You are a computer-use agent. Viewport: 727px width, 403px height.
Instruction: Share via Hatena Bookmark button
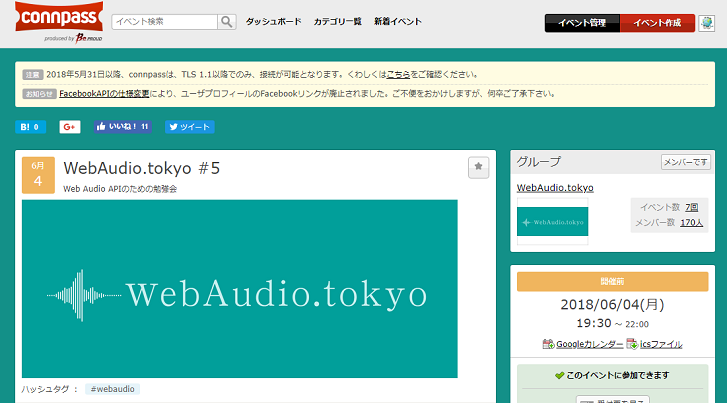30,127
